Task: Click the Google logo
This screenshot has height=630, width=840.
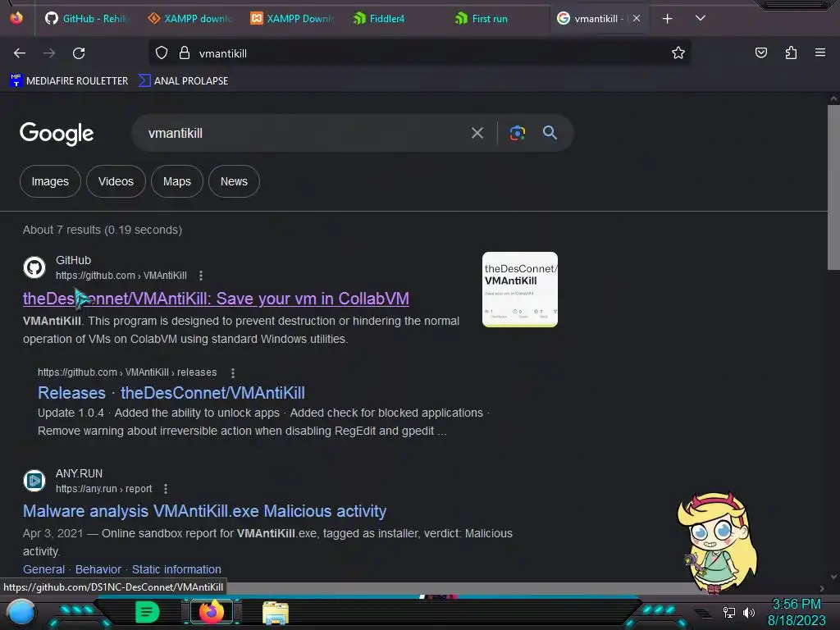Action: tap(57, 134)
